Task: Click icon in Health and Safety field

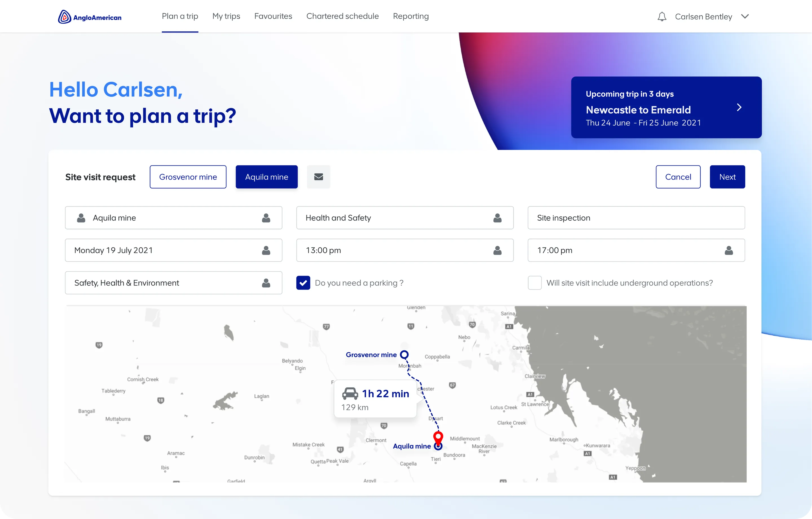Action: tap(497, 218)
